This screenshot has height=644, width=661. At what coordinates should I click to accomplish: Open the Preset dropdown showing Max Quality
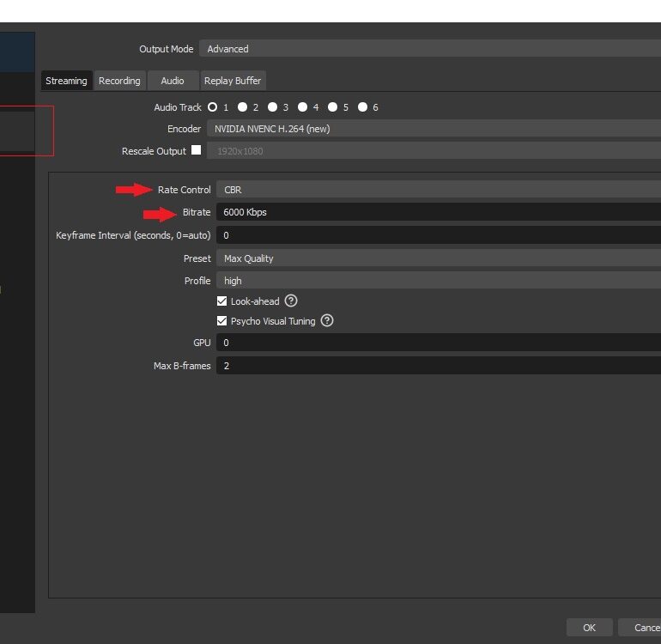pyautogui.click(x=439, y=258)
